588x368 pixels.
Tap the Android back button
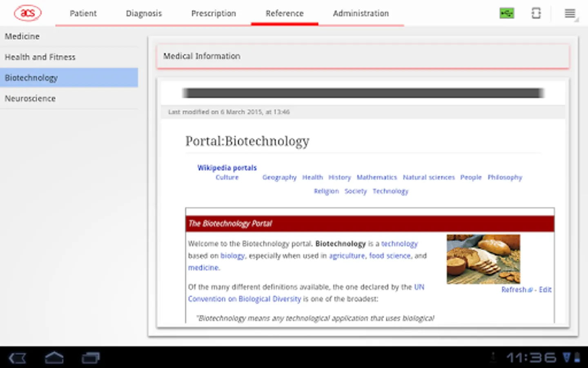pyautogui.click(x=18, y=358)
